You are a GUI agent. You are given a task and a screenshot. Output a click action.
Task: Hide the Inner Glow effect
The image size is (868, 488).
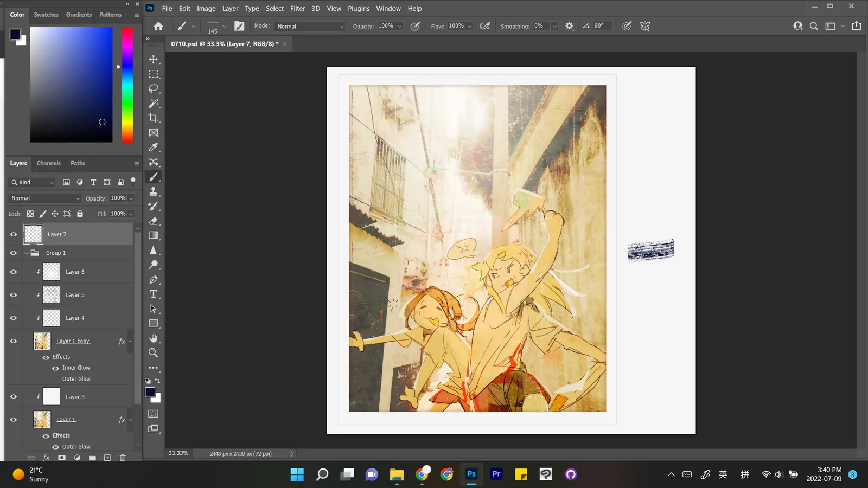[x=55, y=368]
